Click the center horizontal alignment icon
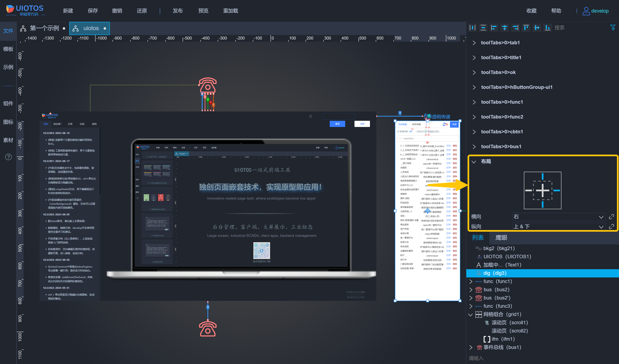The height and width of the screenshot is (364, 619). (x=504, y=27)
